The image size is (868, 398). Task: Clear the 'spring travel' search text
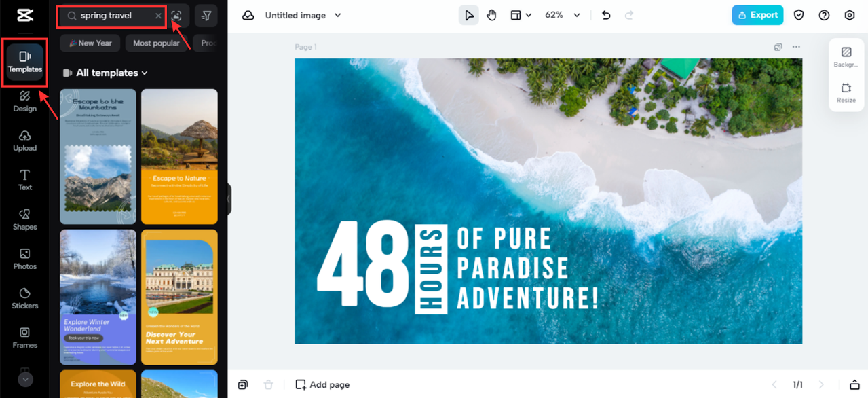(158, 16)
